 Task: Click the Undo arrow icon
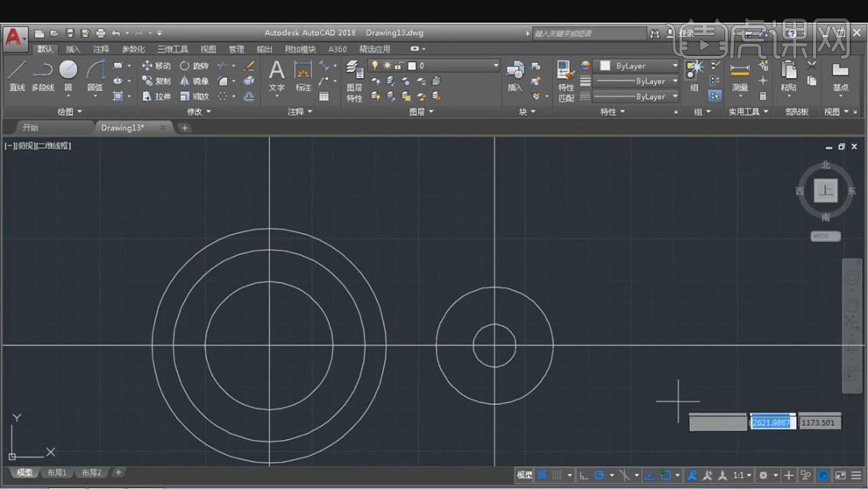[x=116, y=33]
